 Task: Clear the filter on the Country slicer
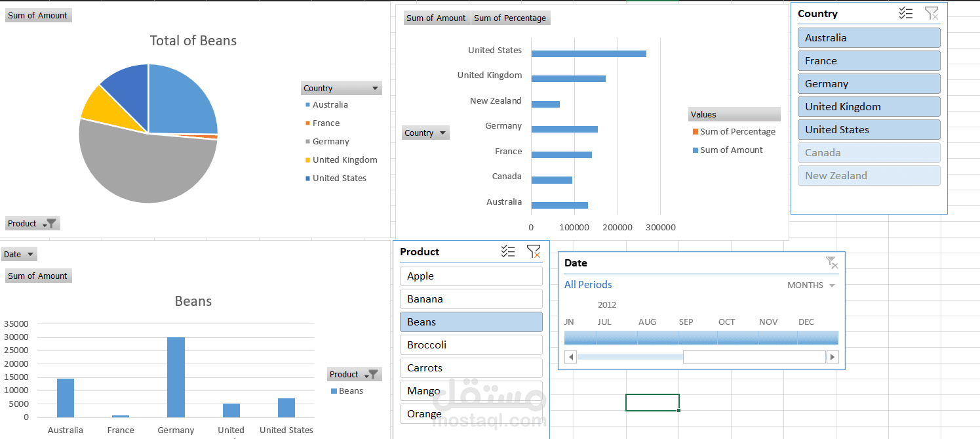coord(931,13)
